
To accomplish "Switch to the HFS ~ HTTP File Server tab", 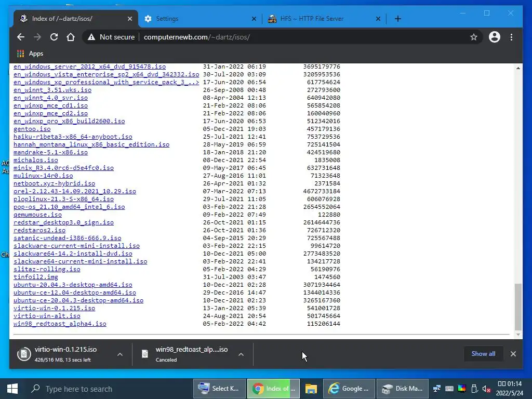I will [x=324, y=19].
